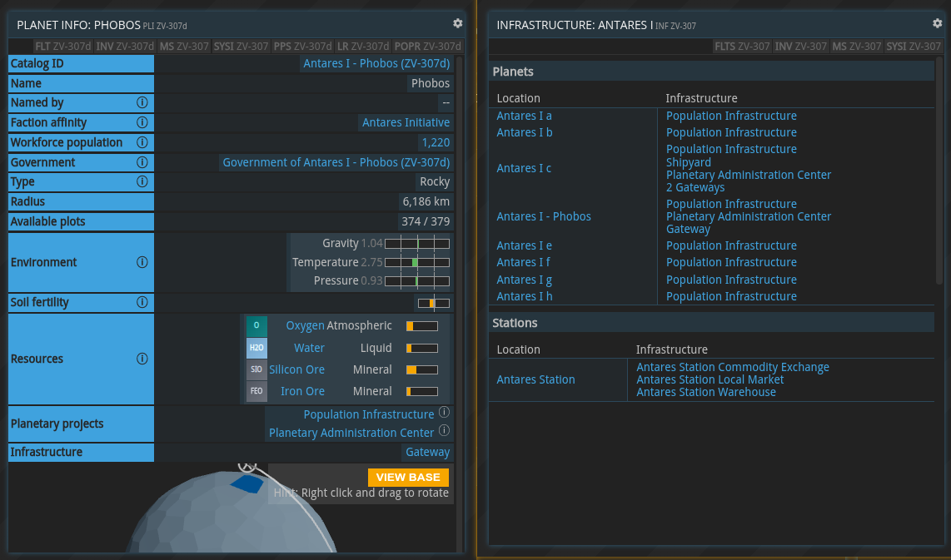The height and width of the screenshot is (560, 951).
Task: Click the VIEW BASE button
Action: (x=408, y=477)
